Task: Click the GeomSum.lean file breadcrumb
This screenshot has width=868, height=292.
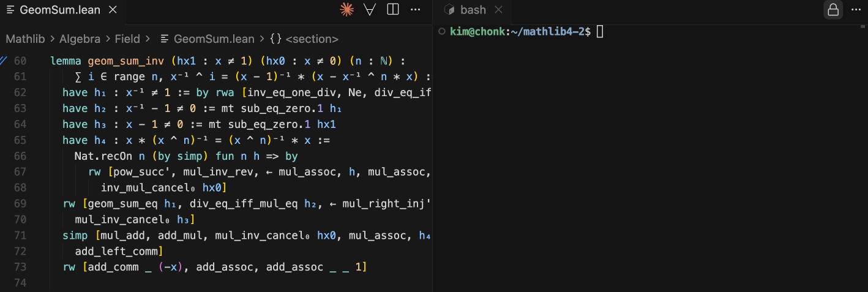Action: 214,39
